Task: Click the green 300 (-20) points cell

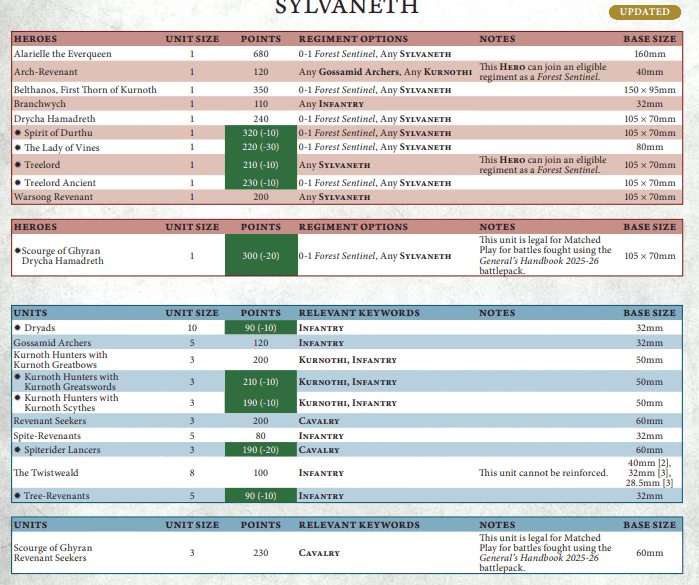Action: pos(260,256)
